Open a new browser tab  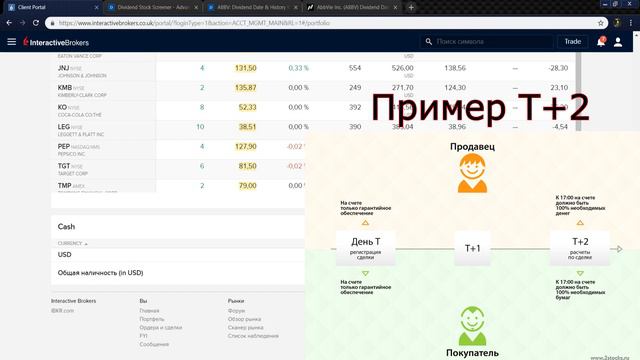(x=411, y=7)
